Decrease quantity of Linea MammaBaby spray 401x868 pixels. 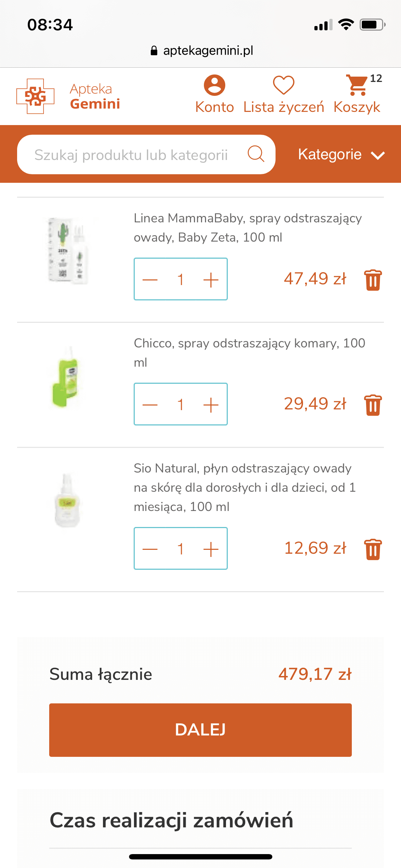pyautogui.click(x=150, y=280)
